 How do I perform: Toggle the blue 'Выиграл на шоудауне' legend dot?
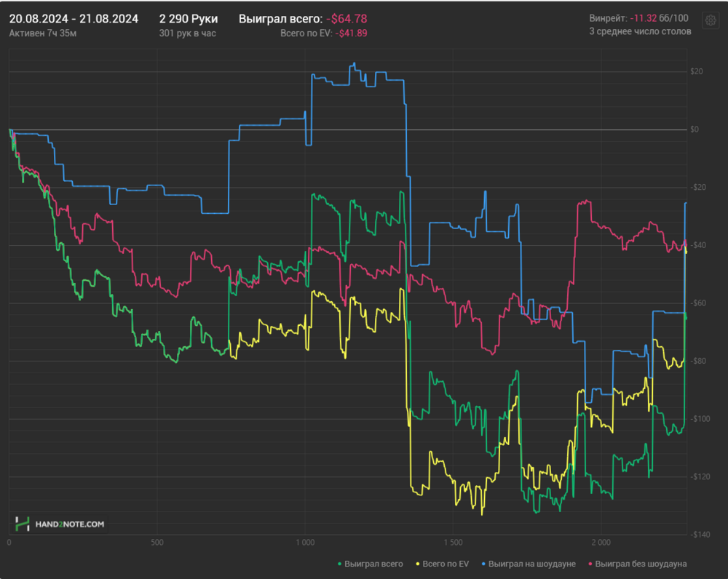(483, 564)
